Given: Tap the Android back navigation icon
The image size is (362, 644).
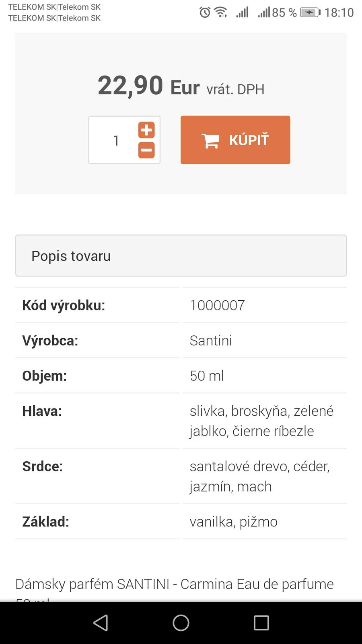Looking at the screenshot, I should tap(101, 623).
